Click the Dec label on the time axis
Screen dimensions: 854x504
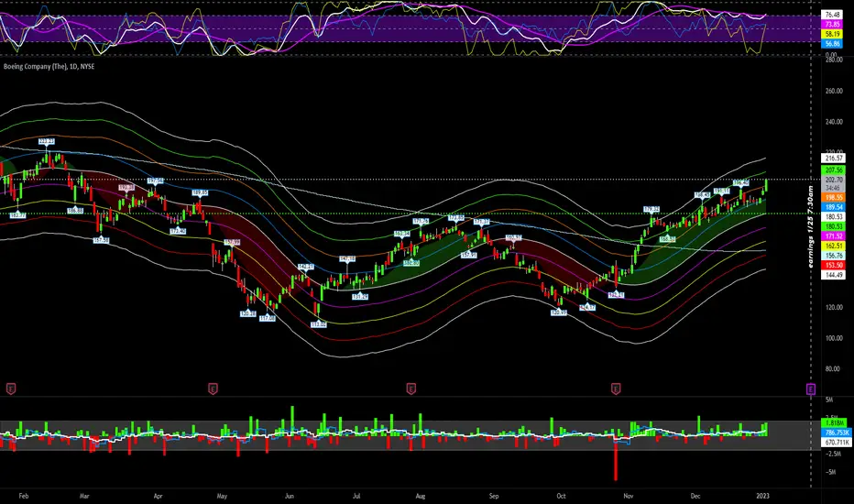(695, 496)
